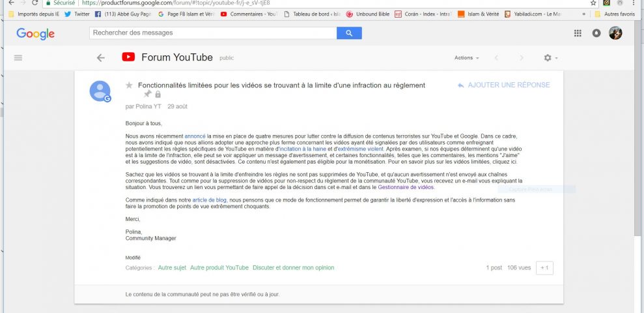Image resolution: width=644 pixels, height=313 pixels.
Task: Click the pinned topic pushpin icon
Action: 147,94
